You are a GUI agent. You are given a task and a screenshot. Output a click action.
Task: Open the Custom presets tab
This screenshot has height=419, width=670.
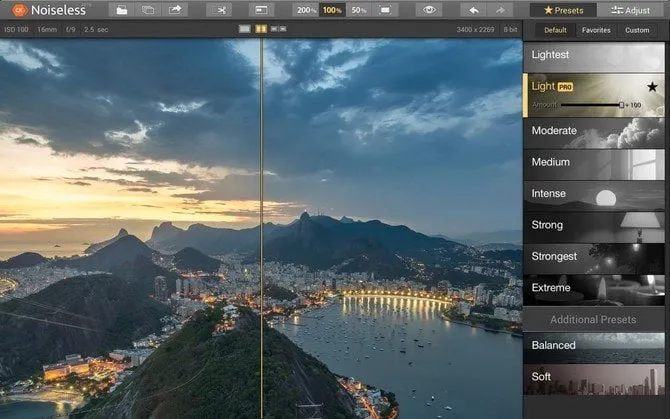(x=637, y=30)
